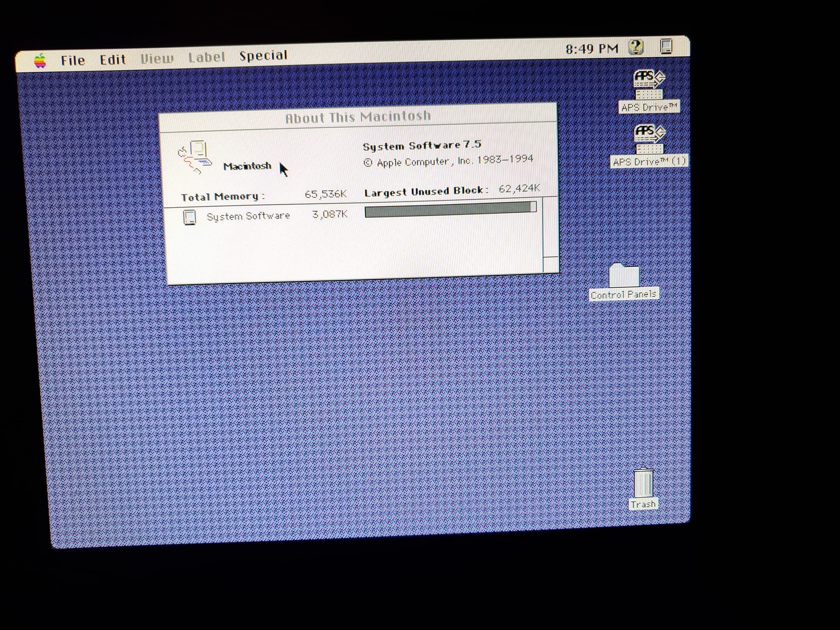
Task: Select the APS Drive (1) disk icon
Action: click(x=649, y=139)
